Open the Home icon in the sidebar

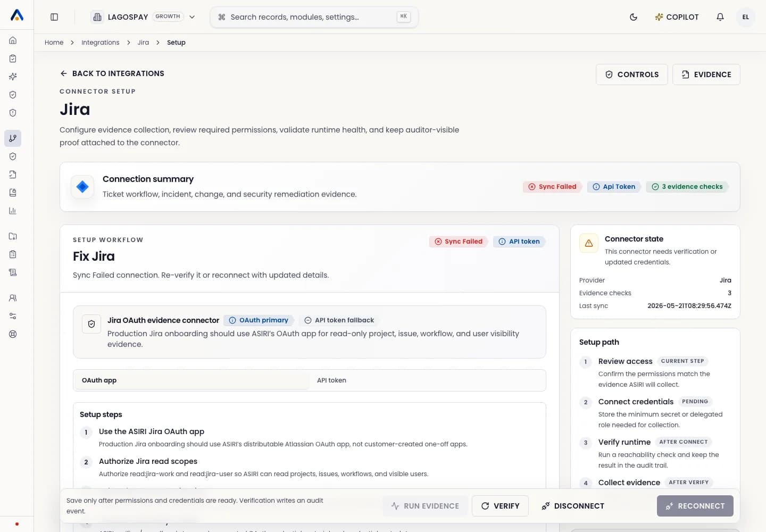click(13, 40)
